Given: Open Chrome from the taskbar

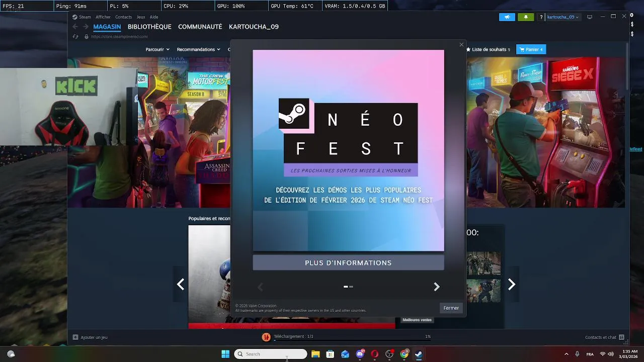Looking at the screenshot, I should pos(404,354).
